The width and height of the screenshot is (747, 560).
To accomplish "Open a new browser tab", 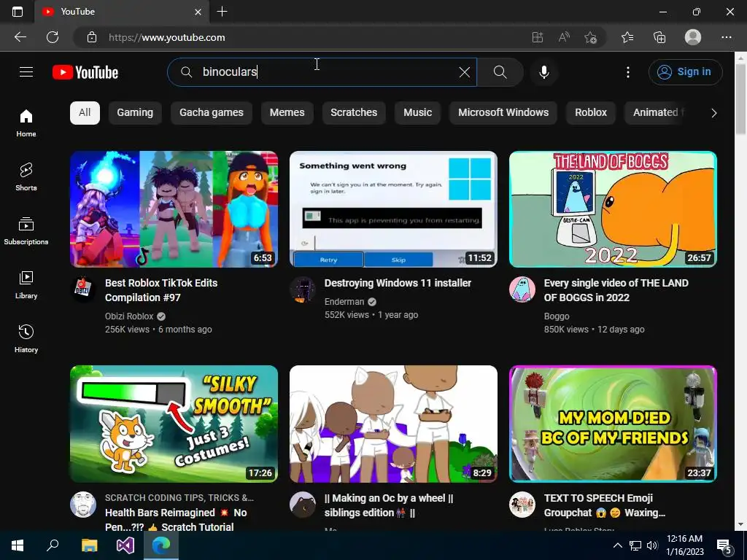I will 222,12.
